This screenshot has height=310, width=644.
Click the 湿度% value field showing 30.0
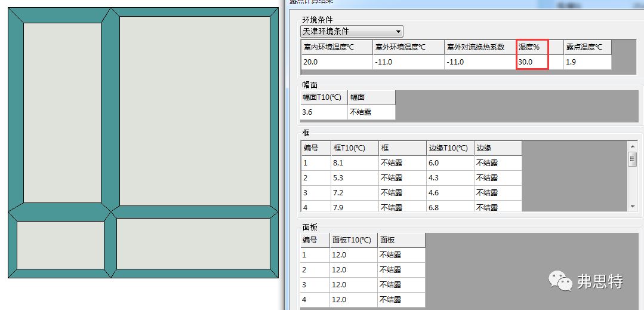click(x=532, y=62)
